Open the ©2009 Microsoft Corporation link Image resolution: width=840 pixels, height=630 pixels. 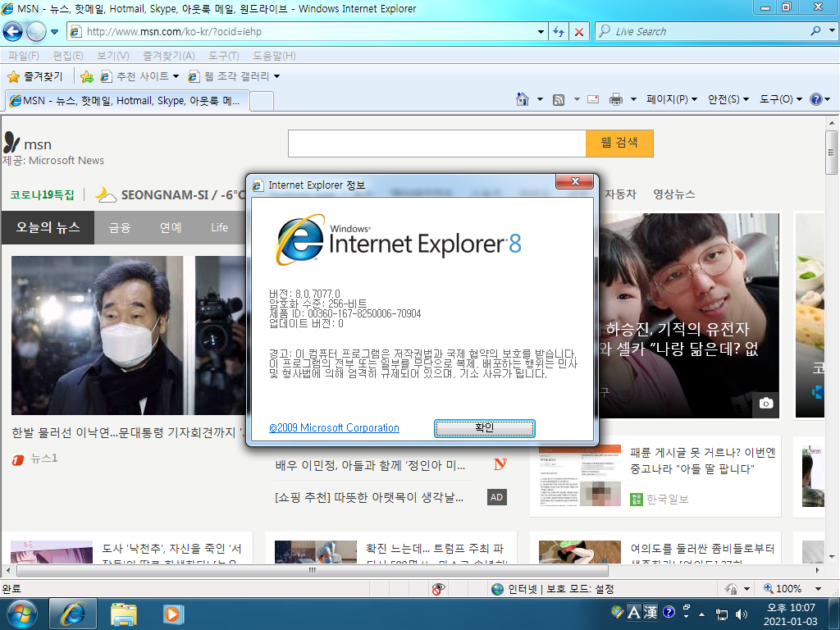point(335,427)
